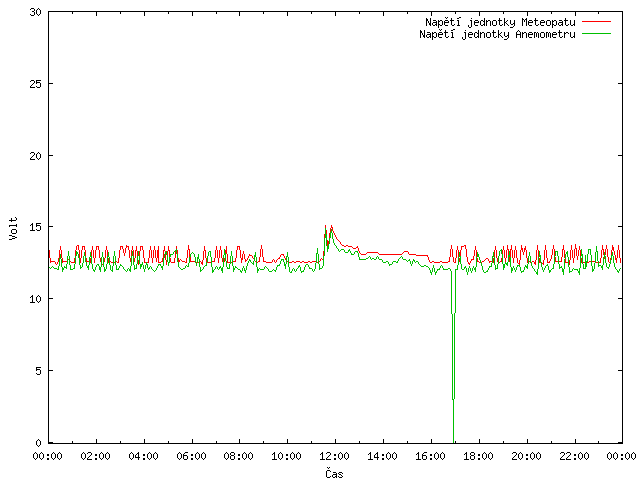Click the red legend line sample

tap(596, 22)
